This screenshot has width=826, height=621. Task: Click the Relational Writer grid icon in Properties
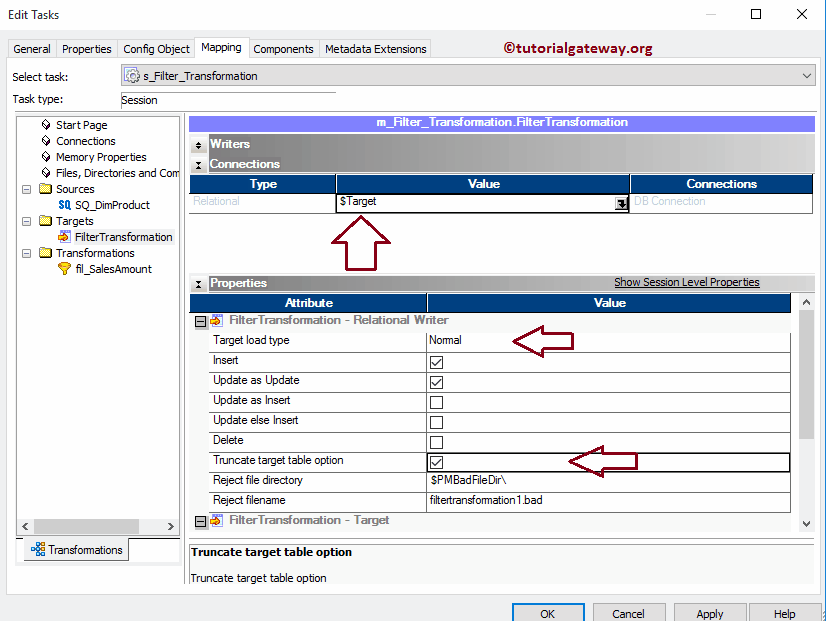[x=216, y=320]
